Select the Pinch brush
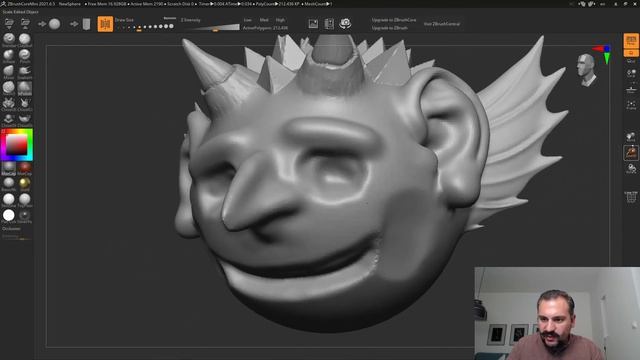The height and width of the screenshot is (360, 640). coord(24,55)
